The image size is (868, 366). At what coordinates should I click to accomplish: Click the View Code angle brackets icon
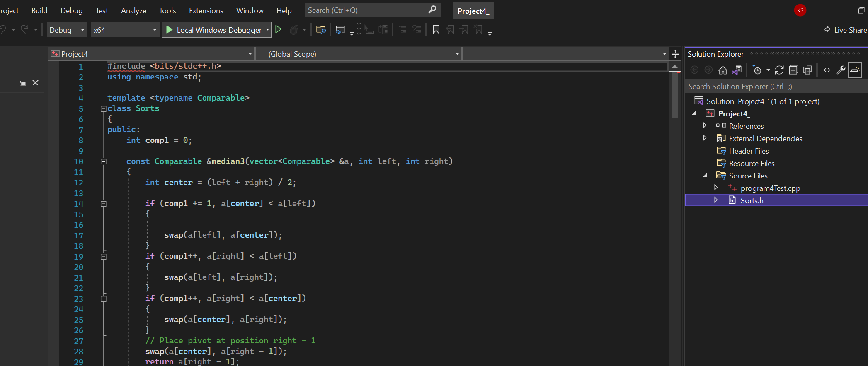(827, 70)
